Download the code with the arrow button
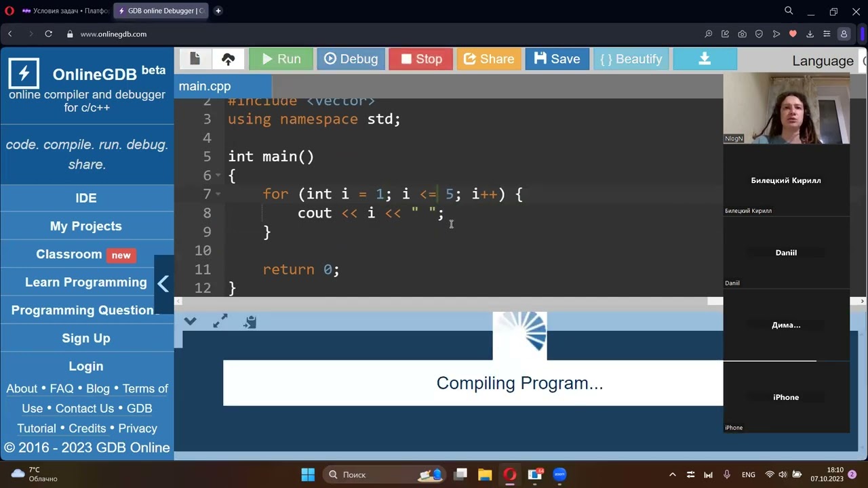Viewport: 868px width, 488px height. [705, 59]
